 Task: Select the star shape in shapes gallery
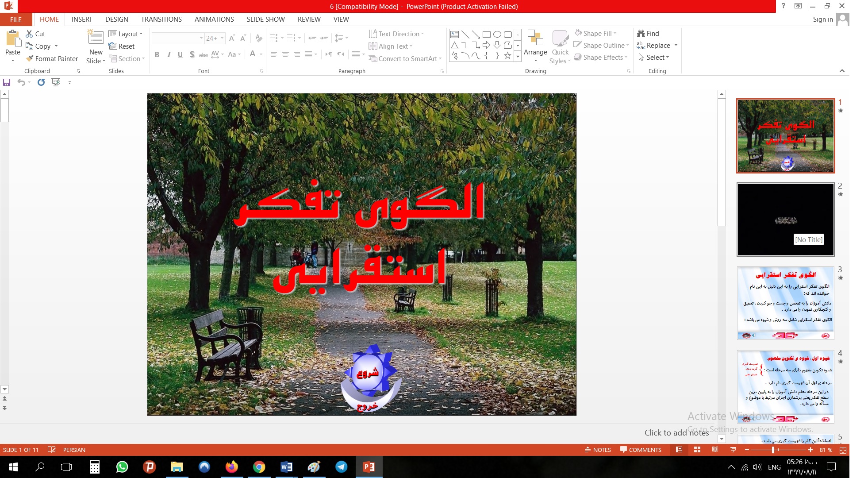click(x=507, y=56)
